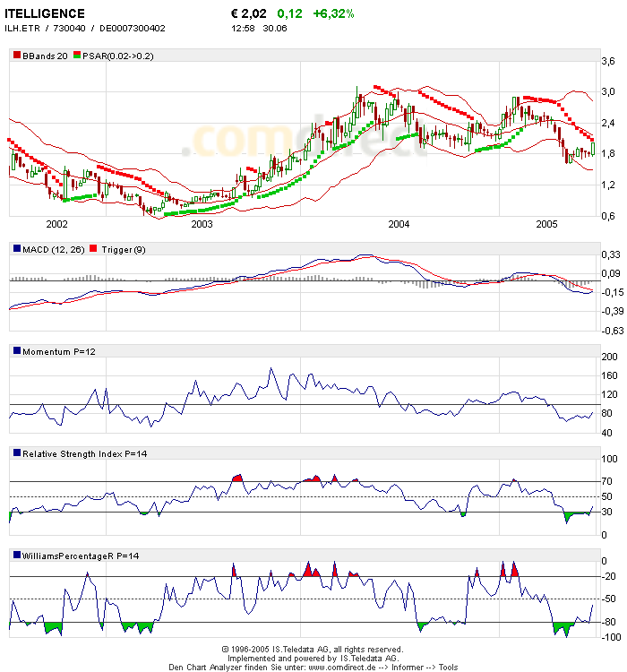Click the 40 Momentum axis label
Viewport: 627px width, 672px height.
tap(607, 433)
